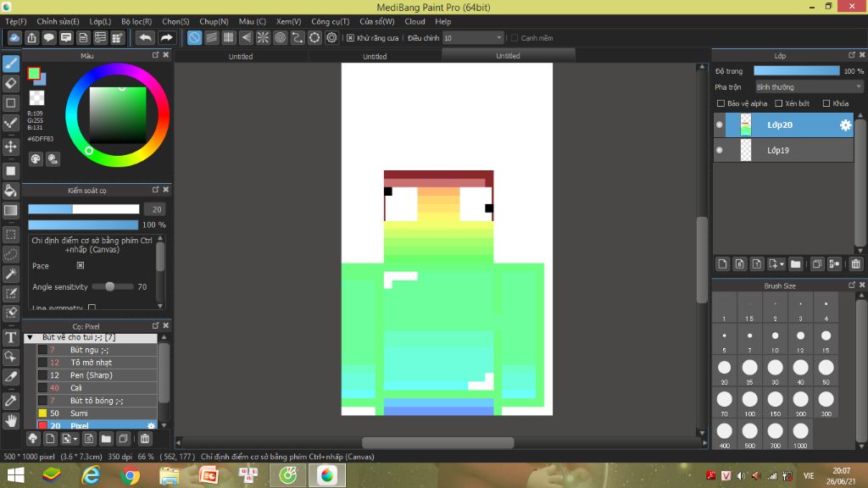Select the rectangular Selection tool

point(11,235)
